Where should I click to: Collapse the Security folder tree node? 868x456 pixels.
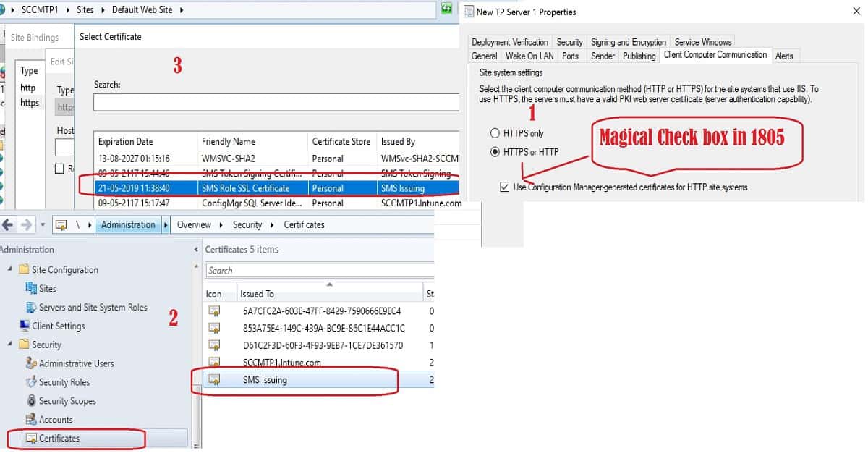tap(10, 345)
